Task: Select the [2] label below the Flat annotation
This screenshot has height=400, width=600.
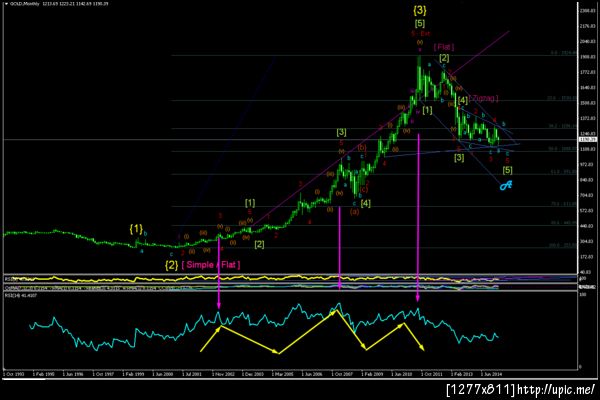Action: point(444,58)
